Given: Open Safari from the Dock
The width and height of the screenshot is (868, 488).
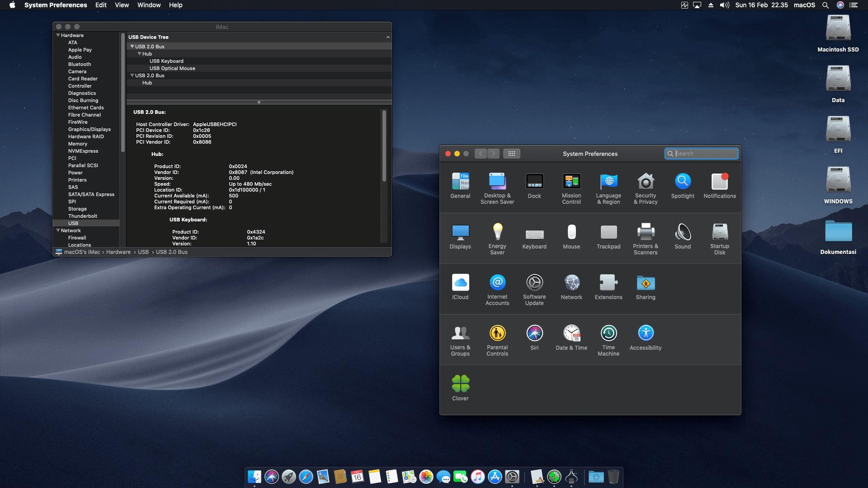Looking at the screenshot, I should click(x=306, y=477).
